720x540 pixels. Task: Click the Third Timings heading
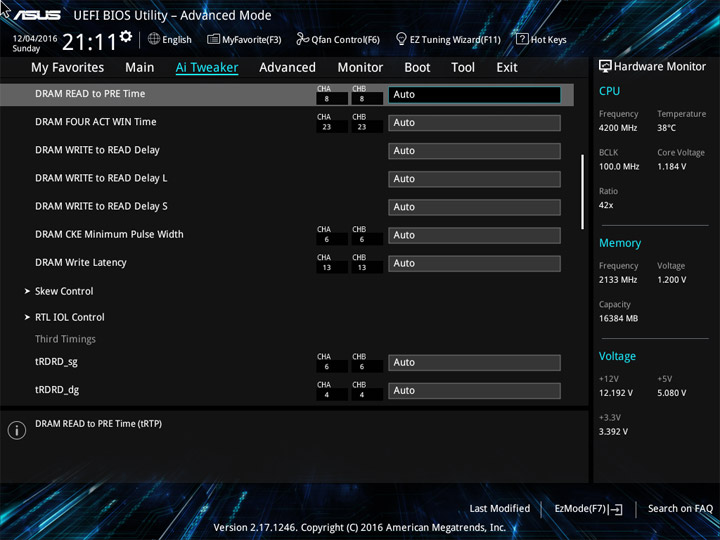65,339
